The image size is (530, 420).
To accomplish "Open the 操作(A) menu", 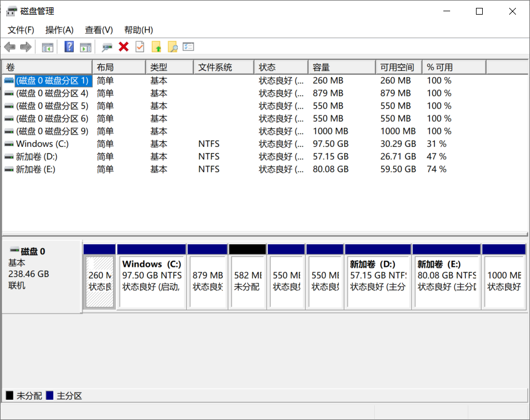I will (x=60, y=30).
